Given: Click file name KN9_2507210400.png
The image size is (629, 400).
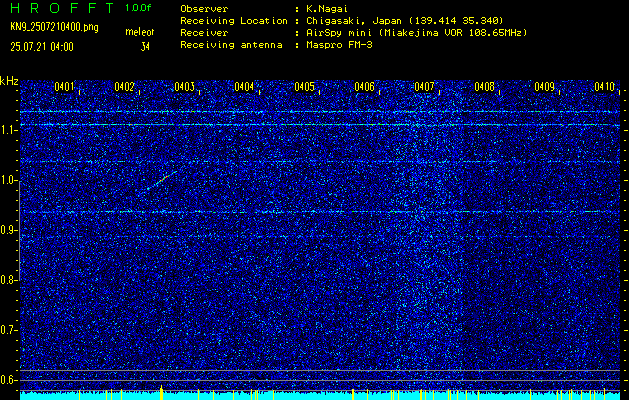Looking at the screenshot, I should [54, 27].
